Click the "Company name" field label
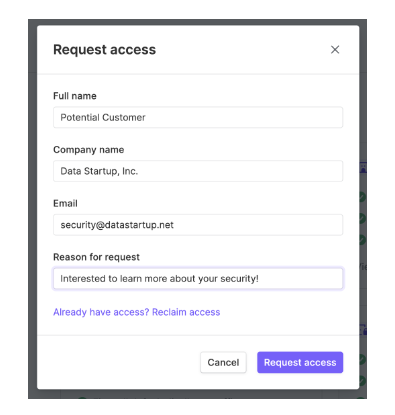This screenshot has width=395, height=415. point(89,150)
